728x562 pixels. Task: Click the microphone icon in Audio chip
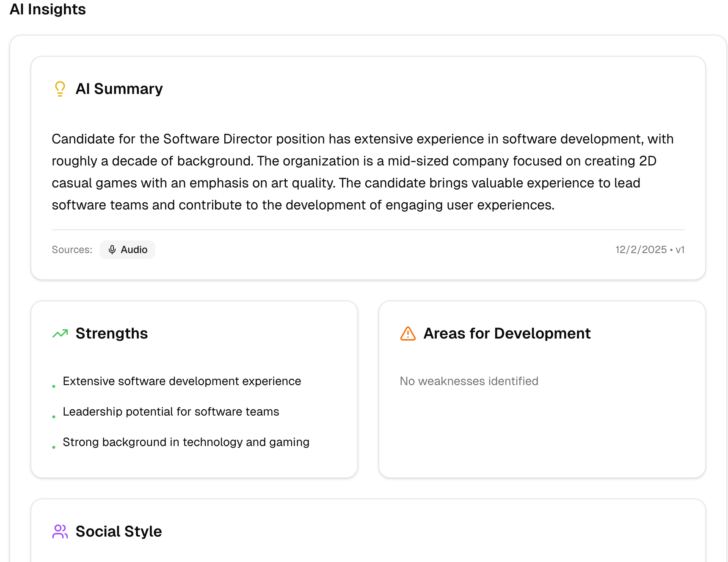click(x=112, y=250)
